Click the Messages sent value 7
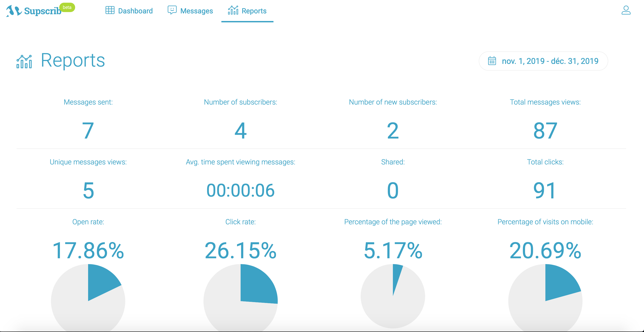The height and width of the screenshot is (332, 644). coord(88,131)
